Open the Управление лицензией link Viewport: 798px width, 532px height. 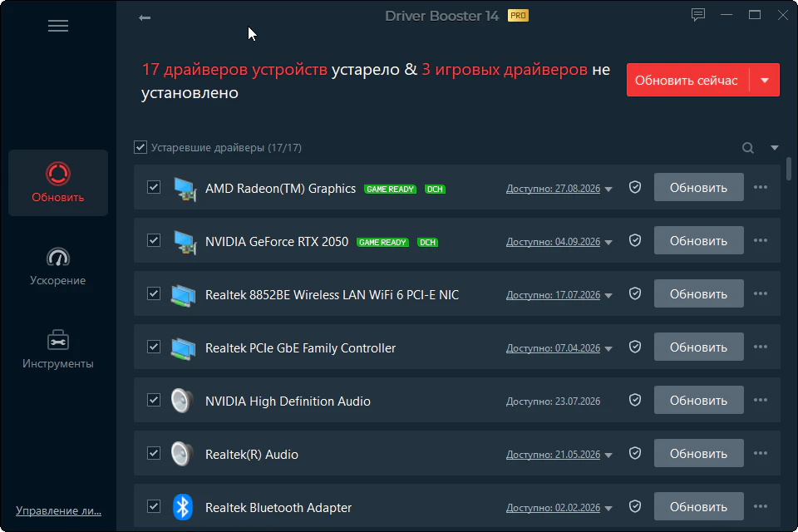point(58,510)
